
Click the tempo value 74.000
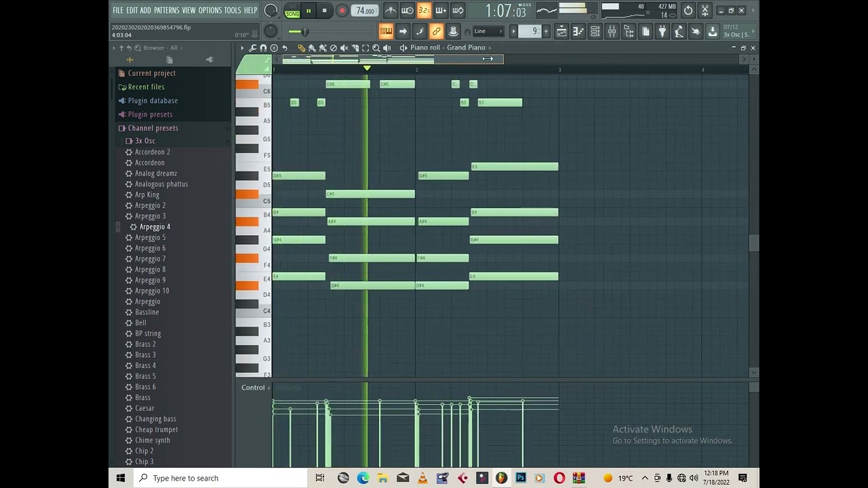point(366,11)
